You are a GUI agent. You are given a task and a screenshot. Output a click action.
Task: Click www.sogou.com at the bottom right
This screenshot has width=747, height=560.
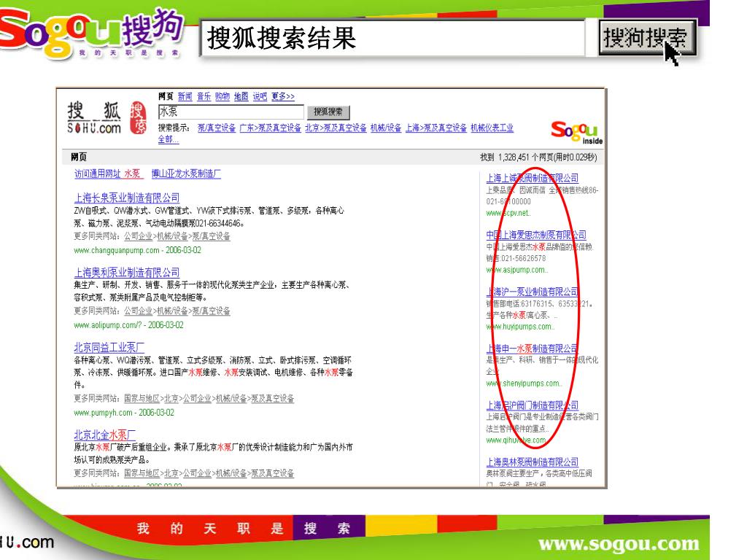(x=619, y=543)
